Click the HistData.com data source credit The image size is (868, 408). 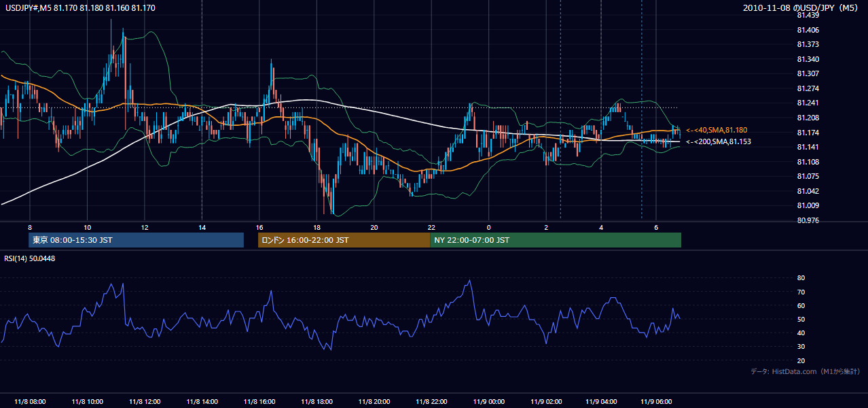coord(806,371)
